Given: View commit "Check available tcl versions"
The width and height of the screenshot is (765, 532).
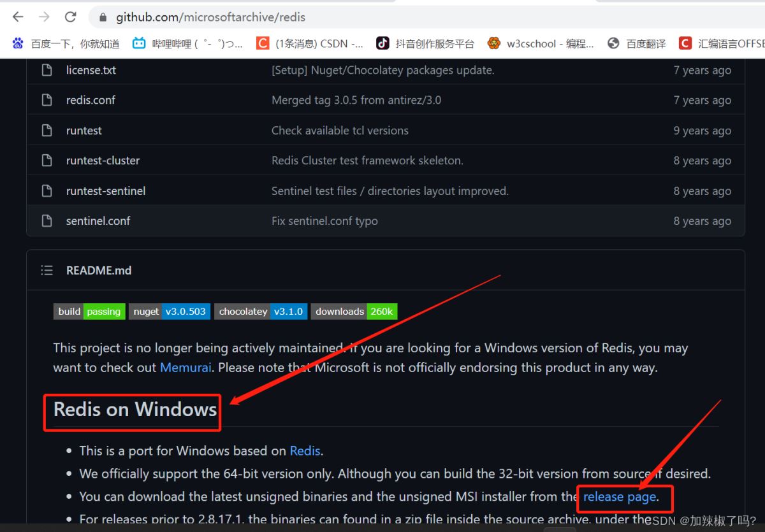Looking at the screenshot, I should tap(340, 131).
